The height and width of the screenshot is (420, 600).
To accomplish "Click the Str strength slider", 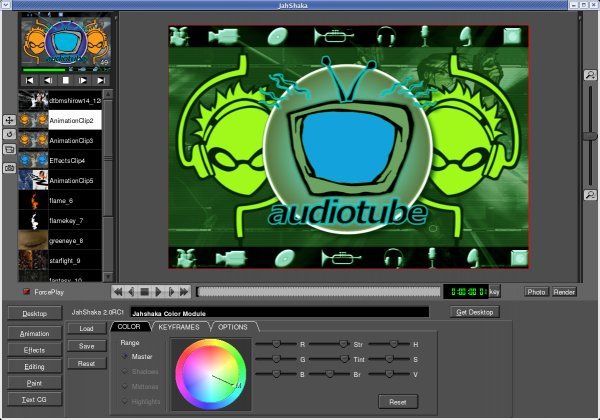I will [x=329, y=344].
